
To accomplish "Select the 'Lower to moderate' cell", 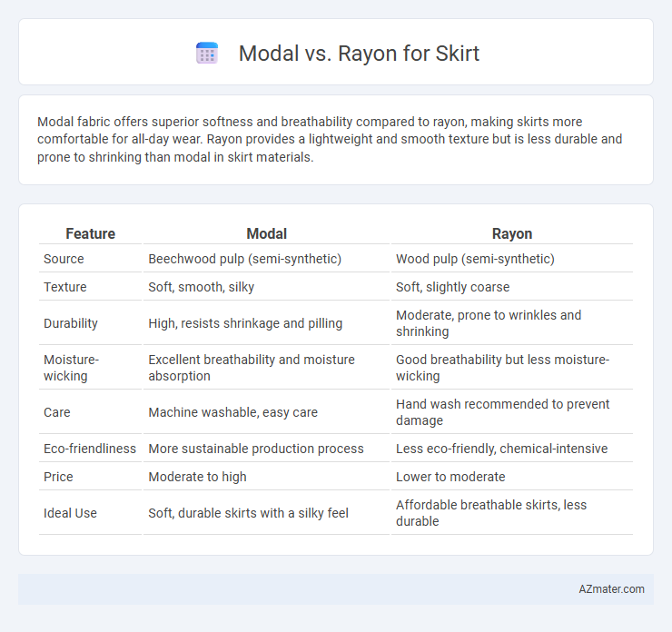I will point(512,477).
